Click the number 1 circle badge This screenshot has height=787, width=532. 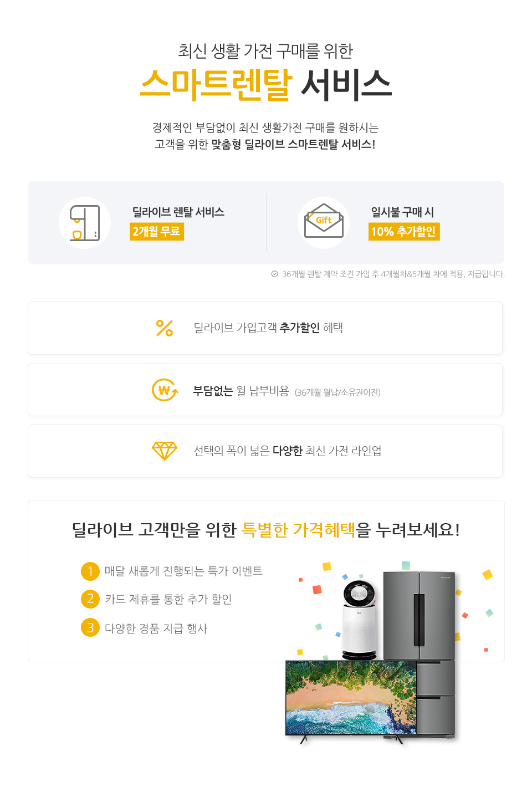tap(90, 571)
